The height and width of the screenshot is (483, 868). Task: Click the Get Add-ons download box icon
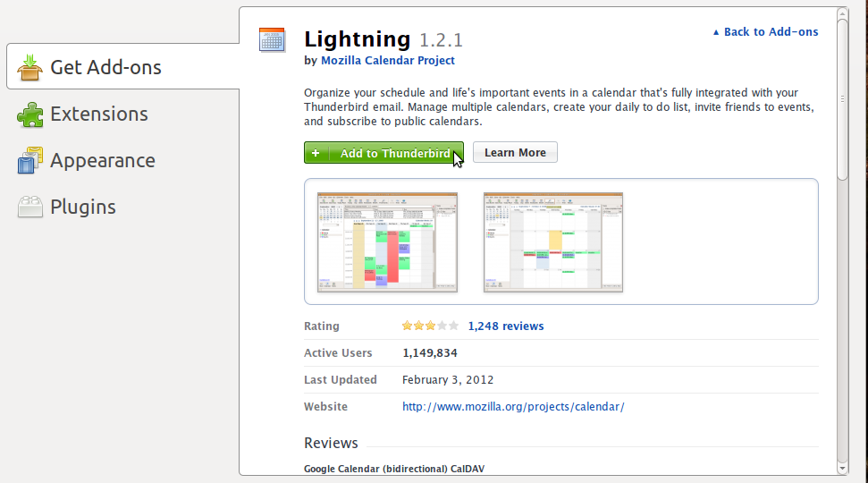(29, 68)
